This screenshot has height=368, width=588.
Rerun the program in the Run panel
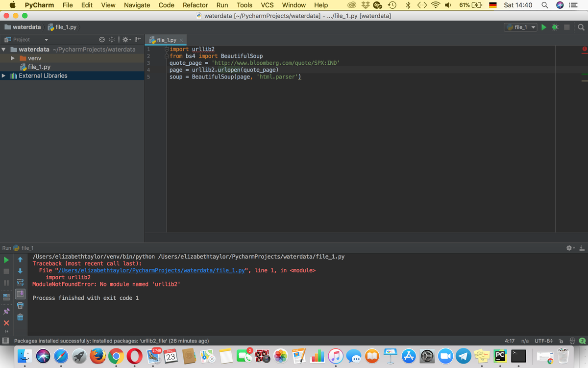tap(6, 260)
